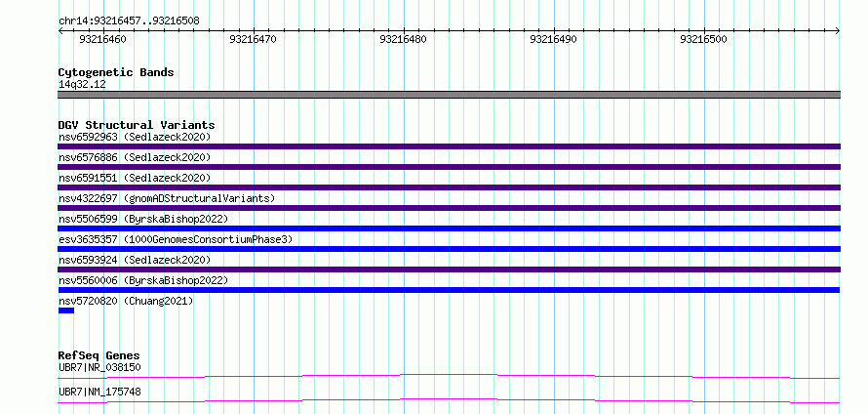Click the RefSeq Genes track heading
The width and height of the screenshot is (868, 414).
tap(99, 355)
